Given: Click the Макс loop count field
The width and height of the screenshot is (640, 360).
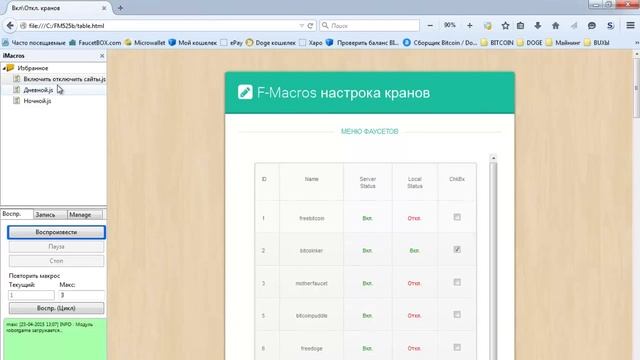Looking at the screenshot, I should tap(82, 295).
